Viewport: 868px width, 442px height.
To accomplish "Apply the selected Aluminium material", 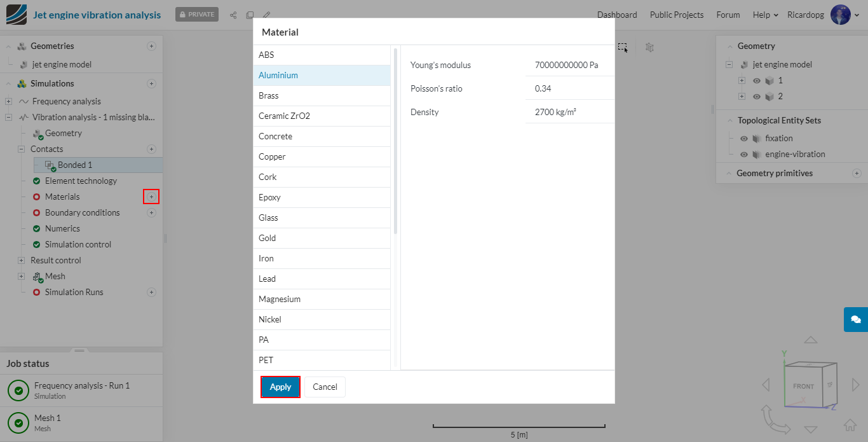I will point(280,387).
